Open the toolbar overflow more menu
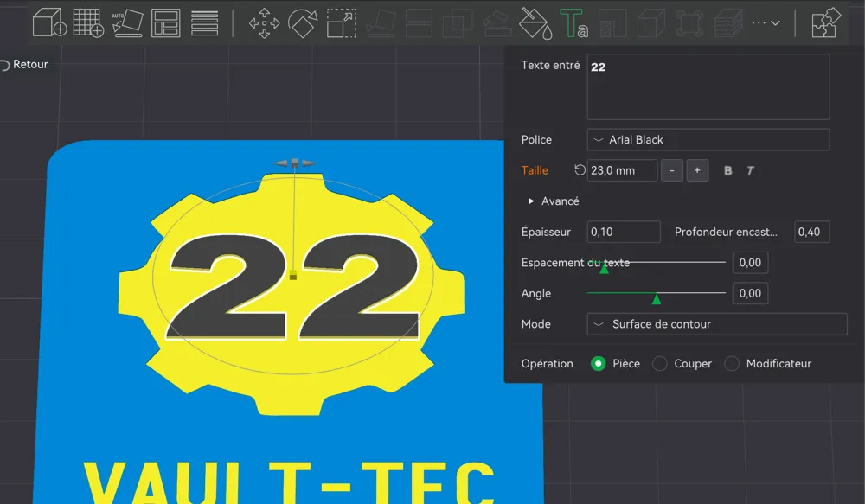This screenshot has height=504, width=865. tap(766, 23)
